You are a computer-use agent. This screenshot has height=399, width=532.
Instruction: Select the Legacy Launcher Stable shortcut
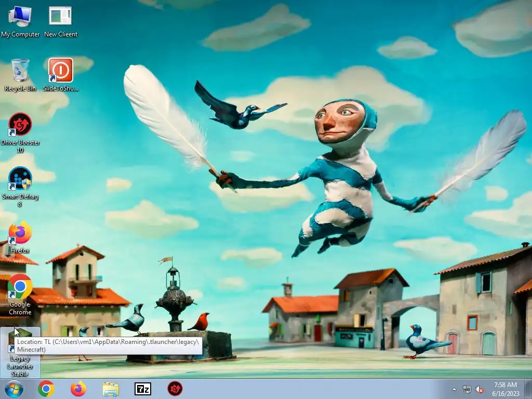pos(20,353)
